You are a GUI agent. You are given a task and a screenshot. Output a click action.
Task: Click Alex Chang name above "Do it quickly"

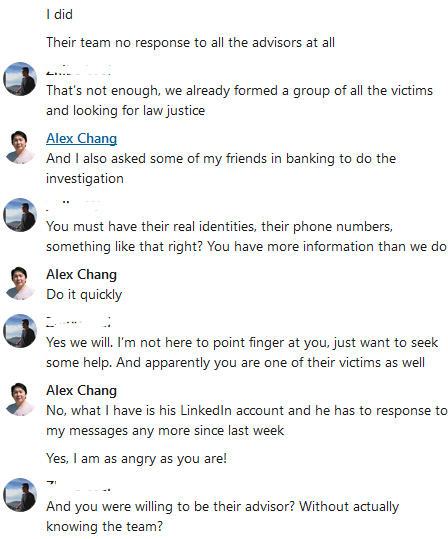click(81, 275)
